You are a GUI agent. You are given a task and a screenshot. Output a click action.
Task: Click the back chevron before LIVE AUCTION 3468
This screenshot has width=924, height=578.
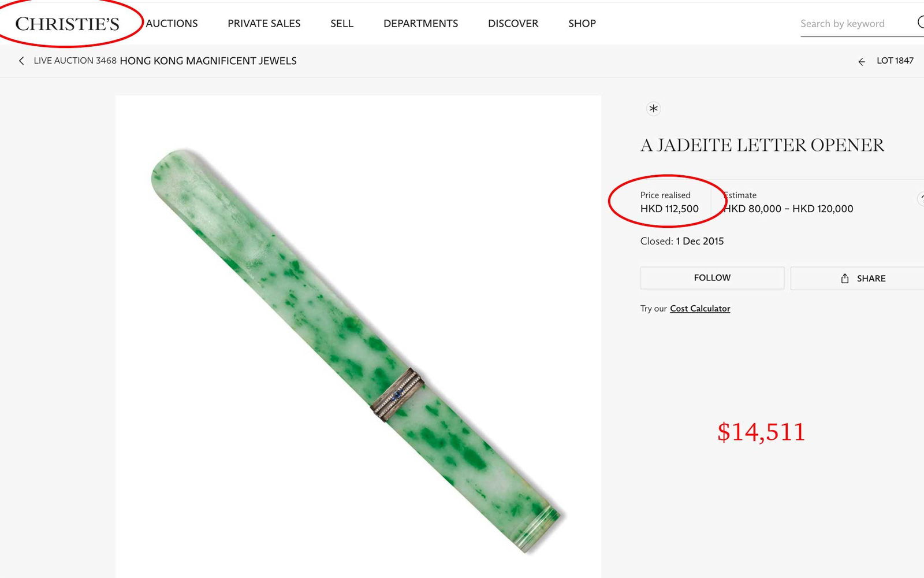22,60
